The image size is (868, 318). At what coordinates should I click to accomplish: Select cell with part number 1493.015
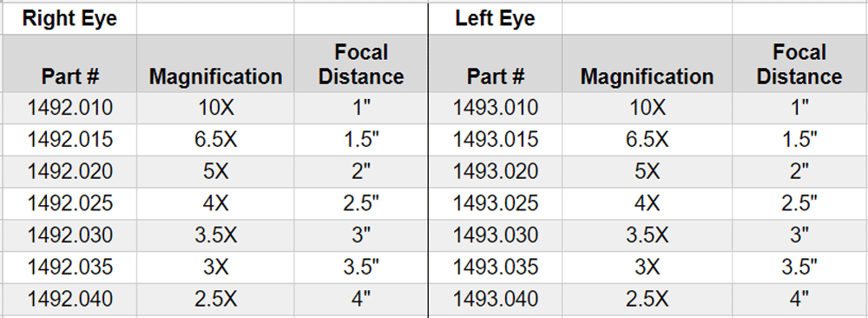(x=496, y=140)
